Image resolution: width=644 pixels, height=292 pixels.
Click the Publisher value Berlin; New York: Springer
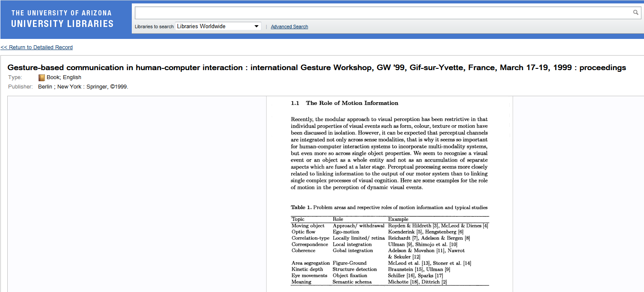pos(83,87)
